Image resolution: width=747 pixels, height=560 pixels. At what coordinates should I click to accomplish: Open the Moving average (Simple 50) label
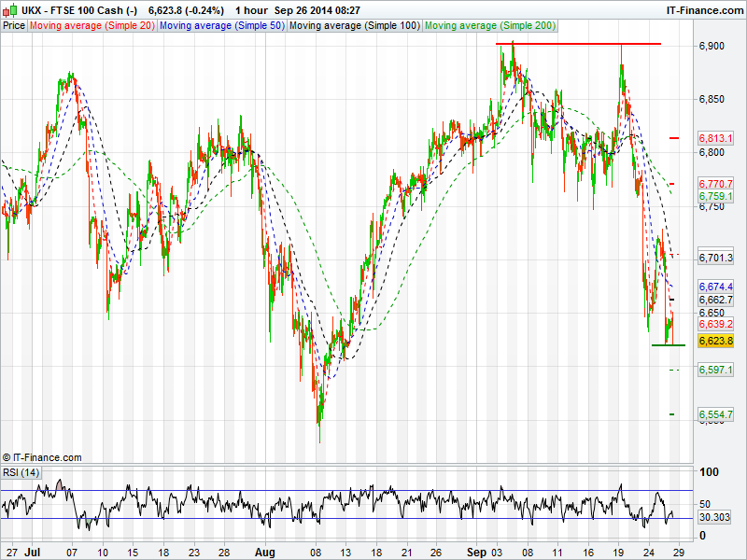click(221, 25)
